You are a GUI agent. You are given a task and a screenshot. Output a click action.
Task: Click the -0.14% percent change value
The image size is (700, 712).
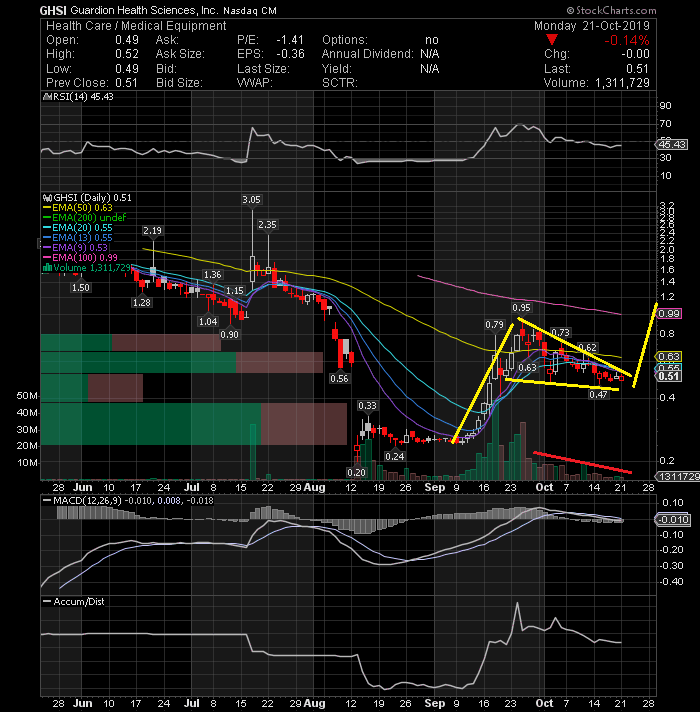(x=627, y=40)
